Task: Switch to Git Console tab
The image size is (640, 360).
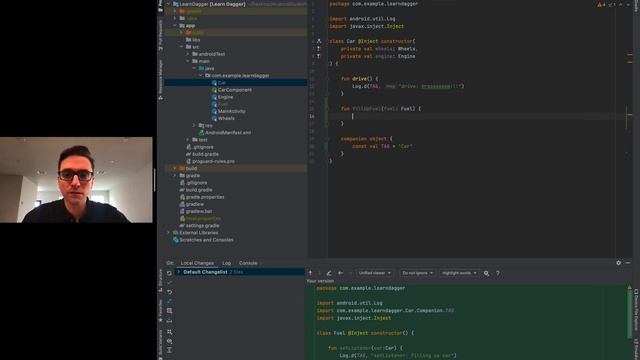Action: coord(248,263)
